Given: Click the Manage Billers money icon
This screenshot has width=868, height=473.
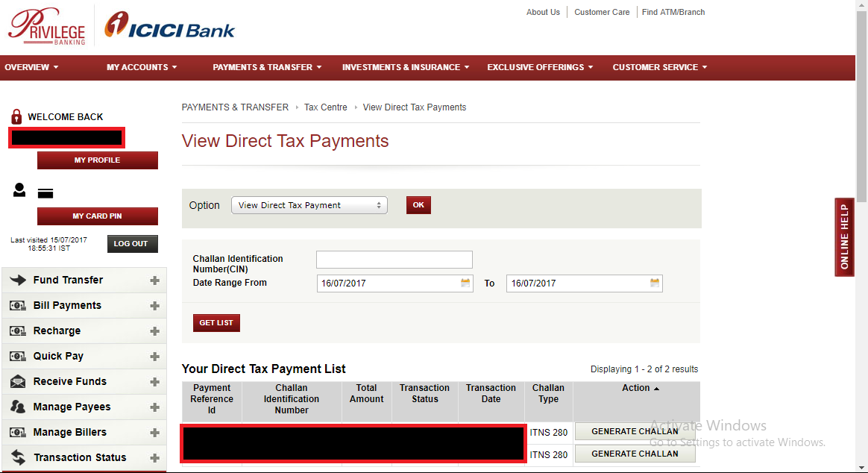Looking at the screenshot, I should point(18,432).
